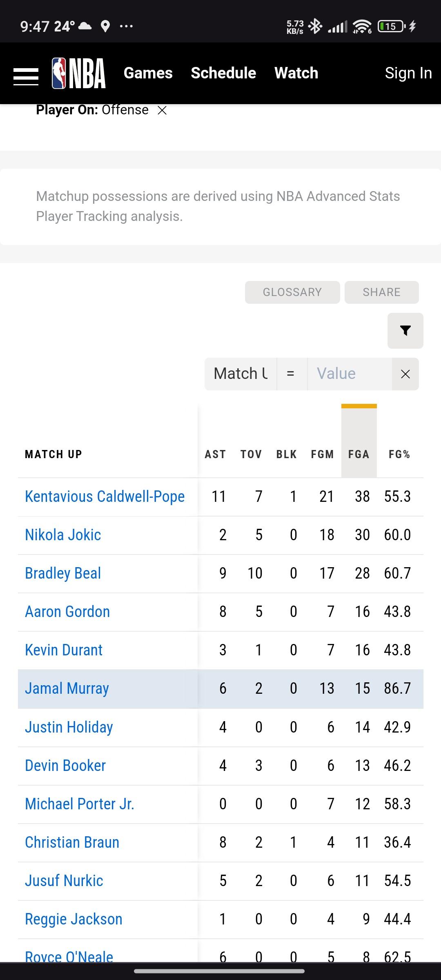Open the Games menu item
The height and width of the screenshot is (980, 441).
(x=148, y=73)
